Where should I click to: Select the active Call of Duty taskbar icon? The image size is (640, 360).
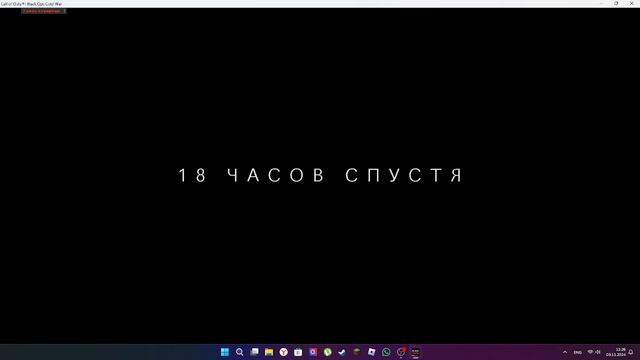(416, 352)
